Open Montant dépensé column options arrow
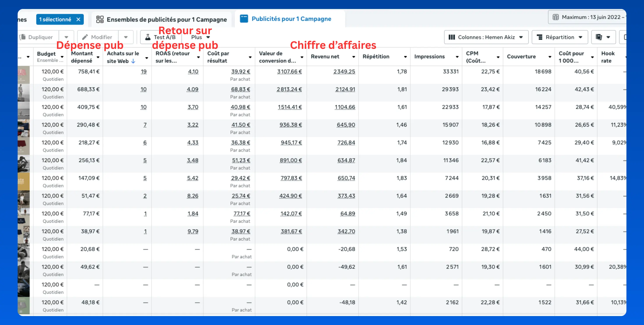 98,57
